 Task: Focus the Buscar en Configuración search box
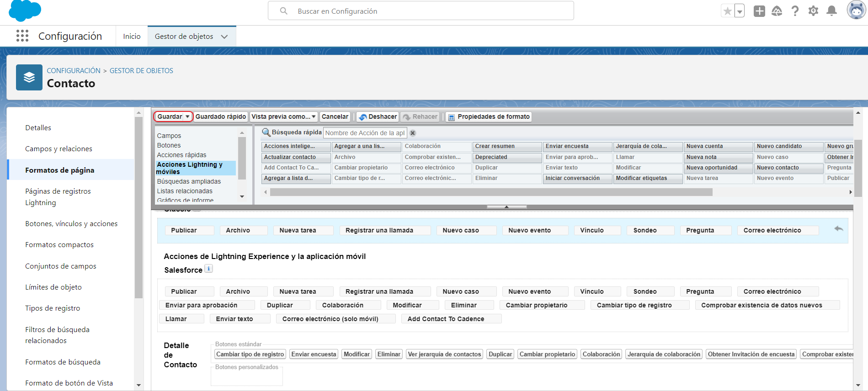[421, 11]
